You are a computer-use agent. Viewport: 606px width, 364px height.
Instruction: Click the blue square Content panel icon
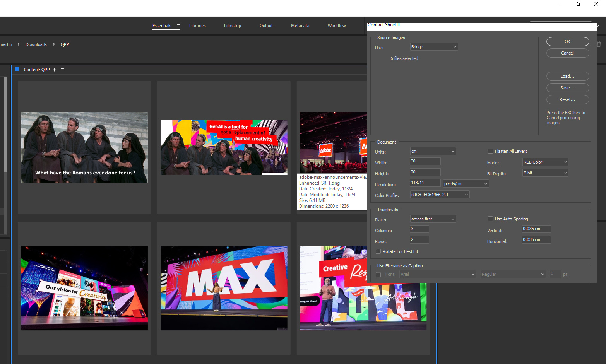tap(17, 70)
